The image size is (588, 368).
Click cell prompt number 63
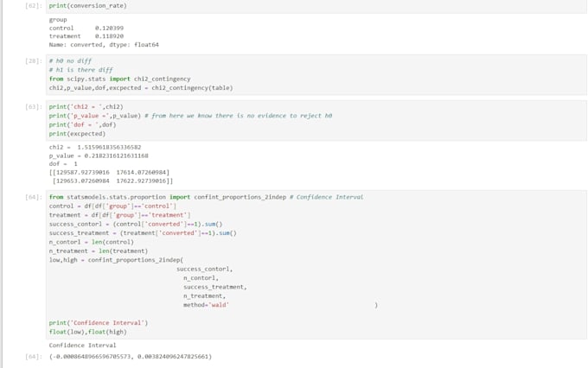point(34,107)
